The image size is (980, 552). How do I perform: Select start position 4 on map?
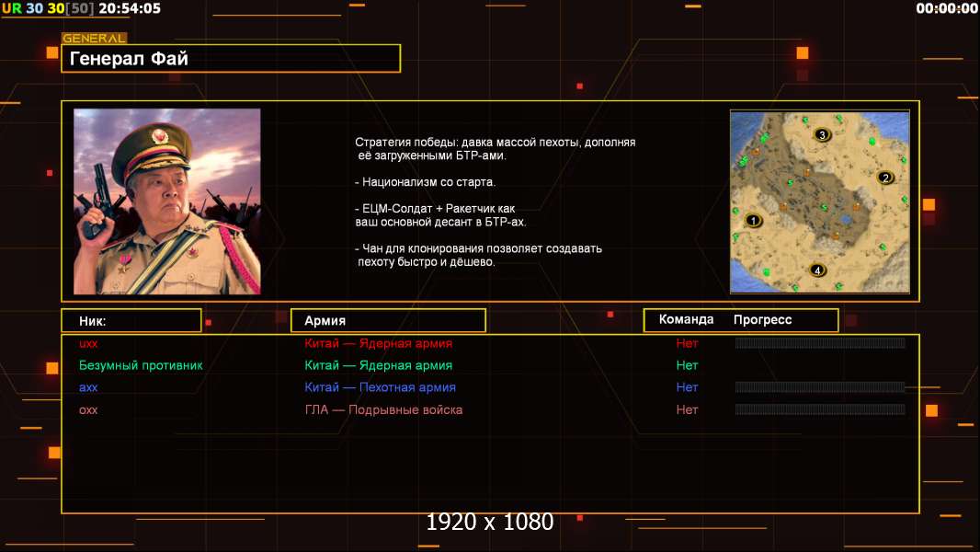817,270
